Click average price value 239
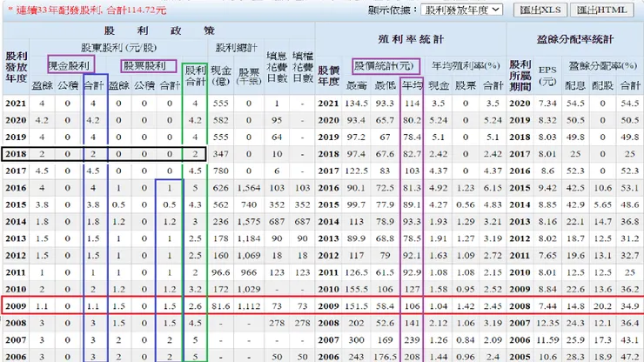 click(x=412, y=340)
